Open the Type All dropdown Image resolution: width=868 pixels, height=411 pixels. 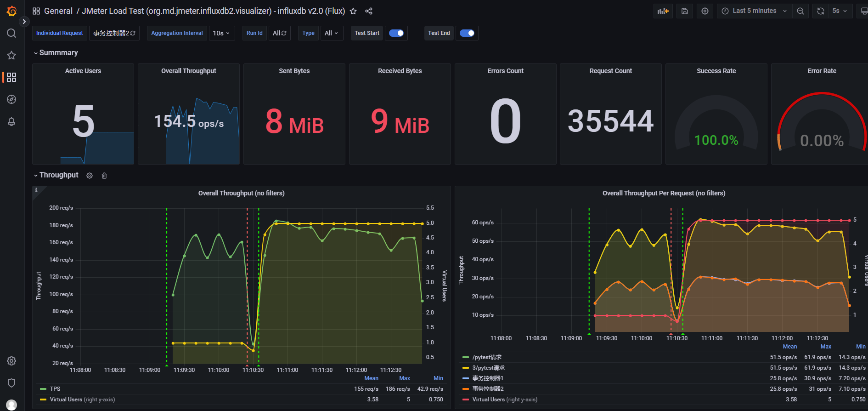coord(331,33)
